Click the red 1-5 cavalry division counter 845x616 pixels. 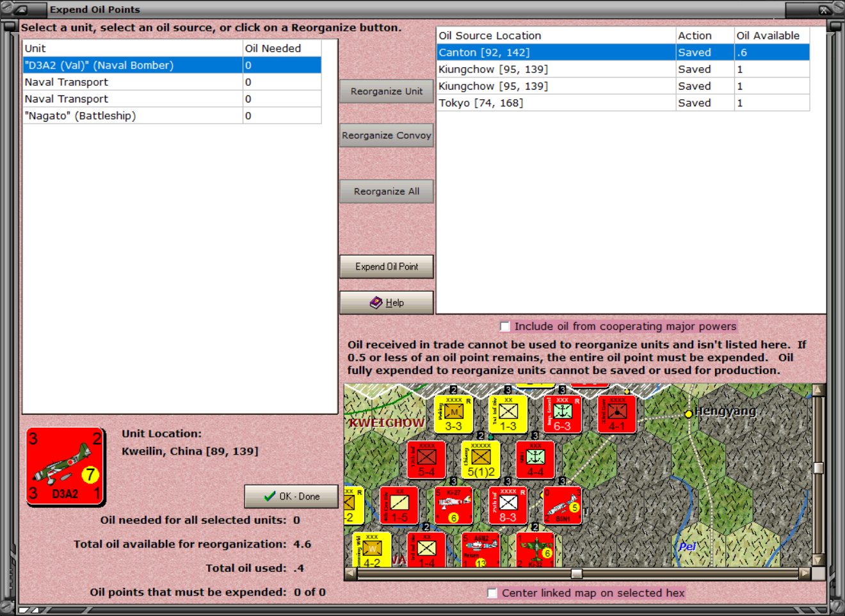[399, 505]
